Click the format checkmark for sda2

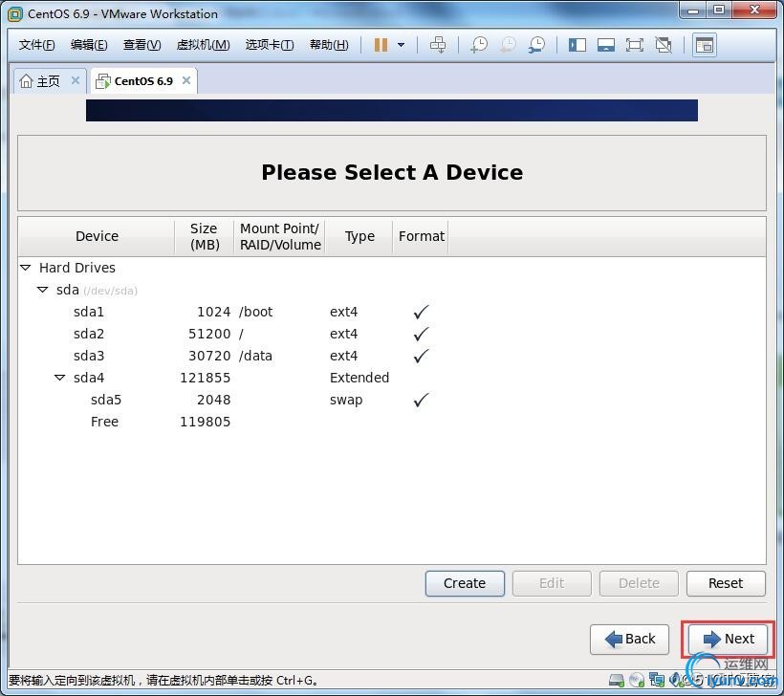pos(421,334)
